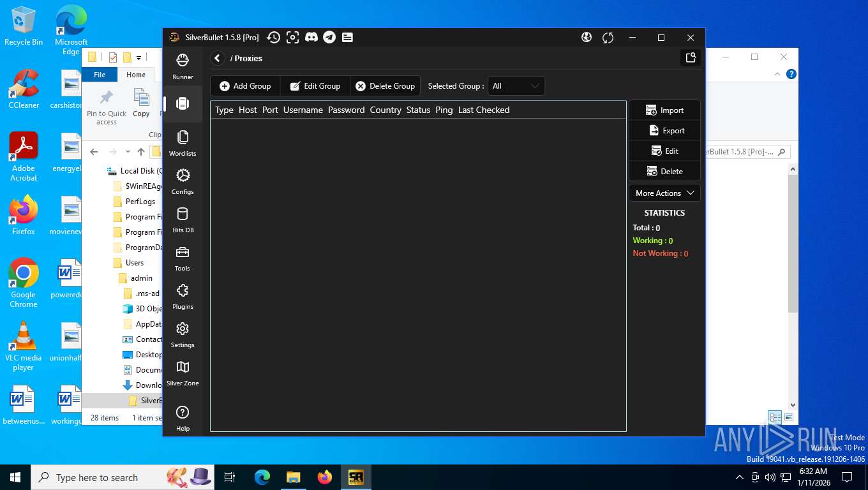Select $WinREAgent folder in Explorer tree

[137, 186]
